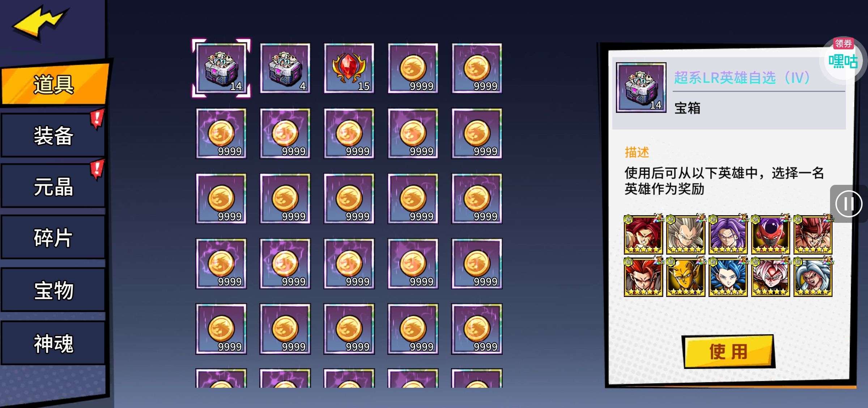Choose the blue-haired hero portrait
868x408 pixels.
pos(728,277)
